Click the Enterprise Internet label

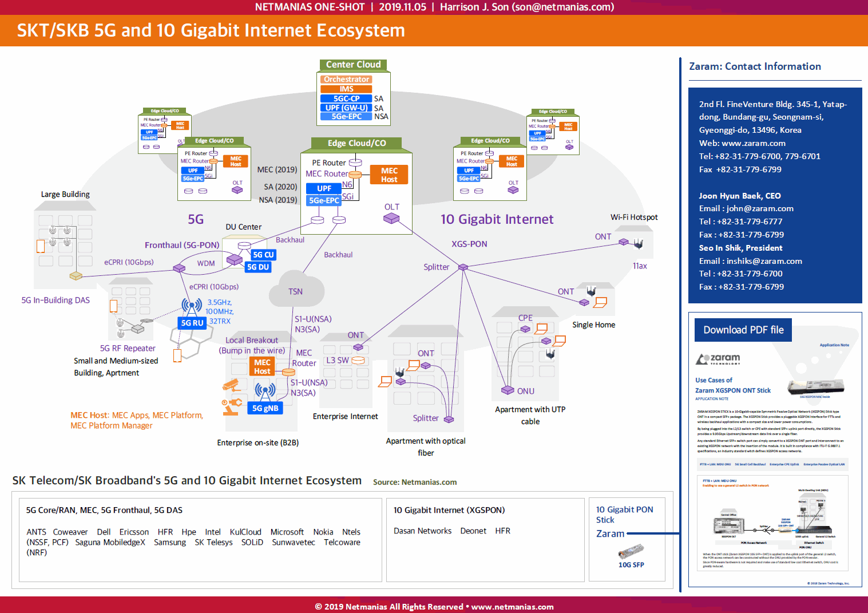(345, 416)
